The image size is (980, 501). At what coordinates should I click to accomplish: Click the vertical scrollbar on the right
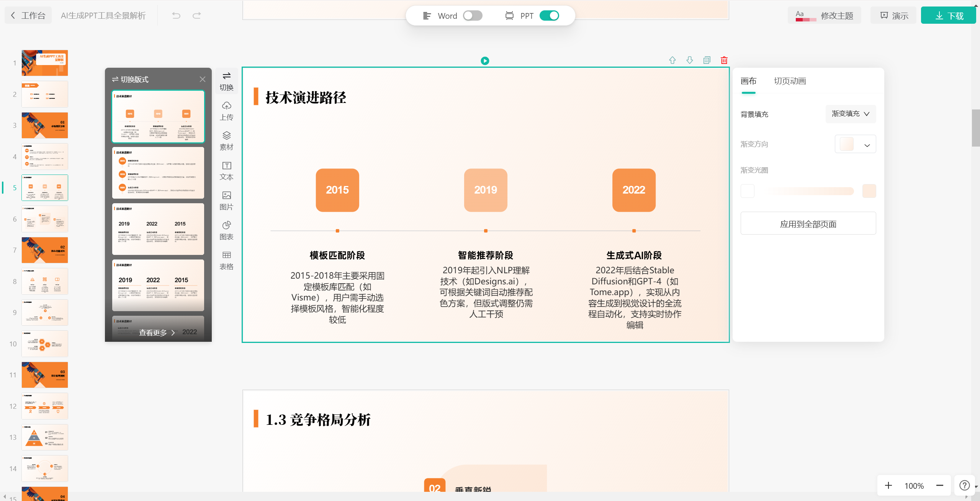tap(976, 128)
